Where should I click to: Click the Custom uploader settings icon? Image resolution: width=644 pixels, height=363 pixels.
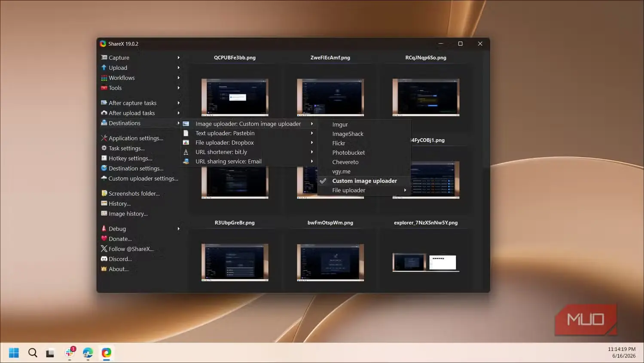click(x=104, y=178)
